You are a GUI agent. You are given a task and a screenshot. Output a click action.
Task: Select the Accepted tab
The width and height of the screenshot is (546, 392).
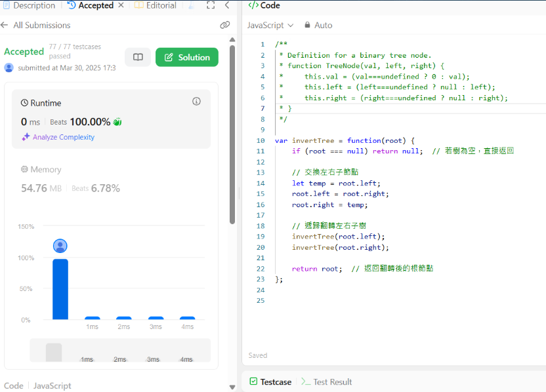tap(91, 5)
